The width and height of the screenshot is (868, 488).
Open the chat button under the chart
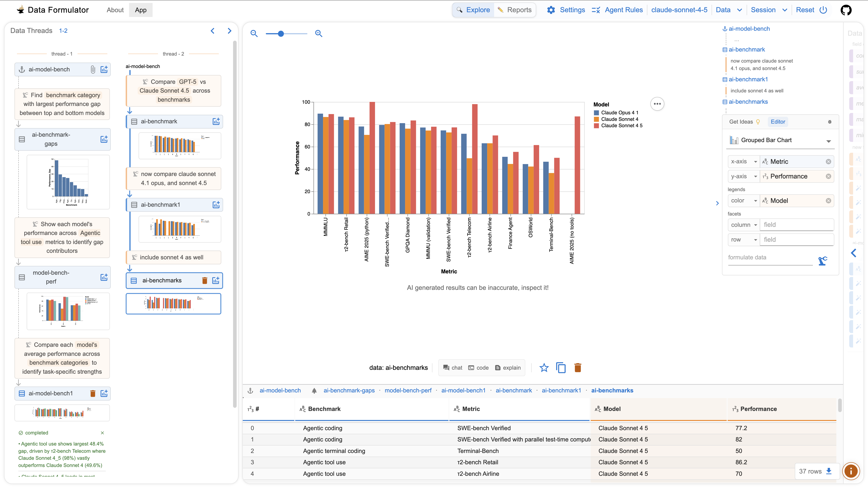453,367
